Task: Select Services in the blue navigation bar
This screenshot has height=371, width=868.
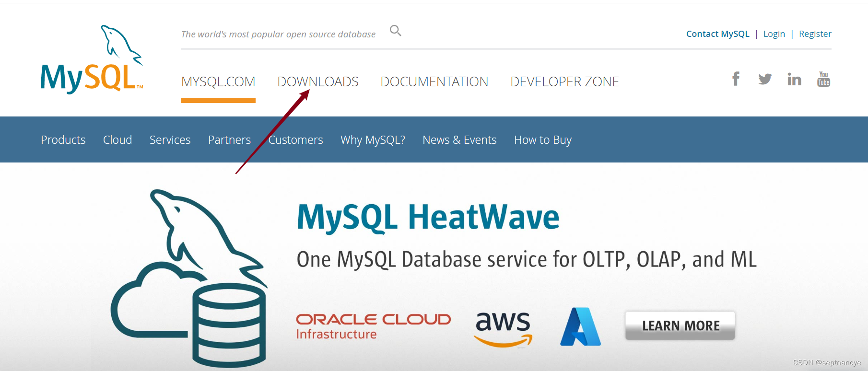Action: 170,140
